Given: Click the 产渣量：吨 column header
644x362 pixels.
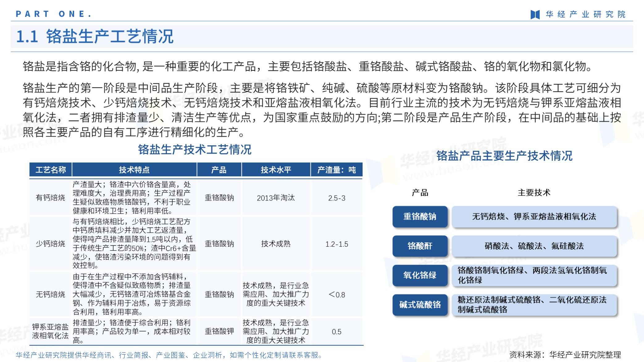Looking at the screenshot, I should pyautogui.click(x=337, y=170).
